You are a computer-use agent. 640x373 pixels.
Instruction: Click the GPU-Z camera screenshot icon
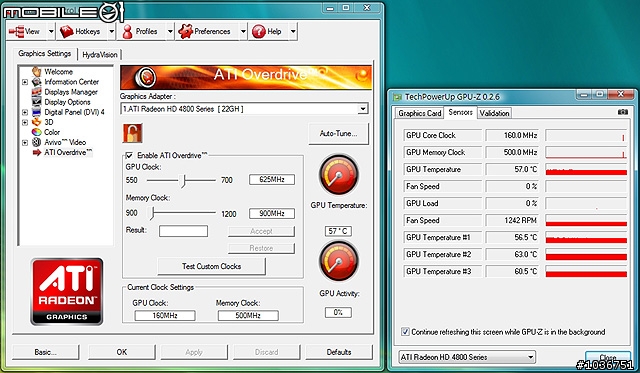[622, 112]
